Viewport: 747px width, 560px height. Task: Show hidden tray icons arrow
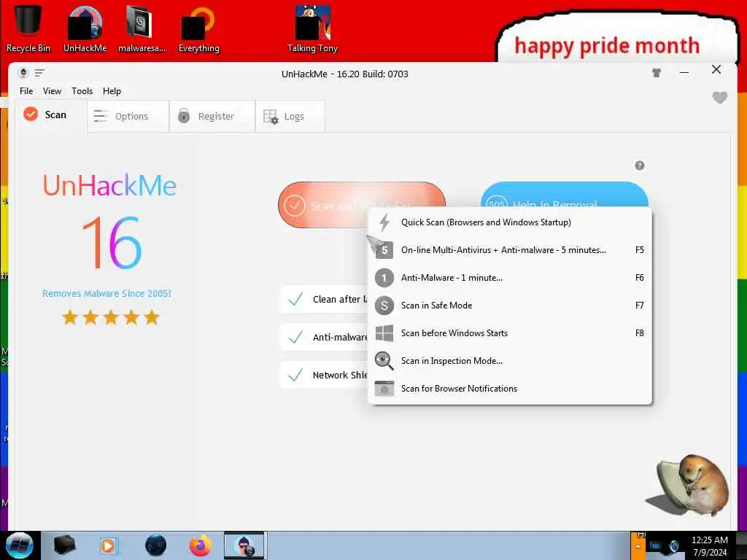(x=638, y=546)
